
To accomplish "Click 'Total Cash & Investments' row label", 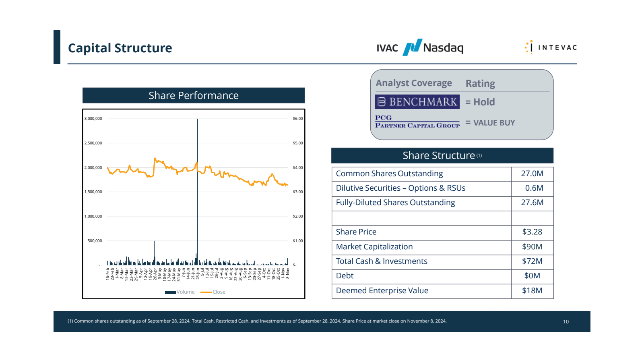I will coord(382,261).
